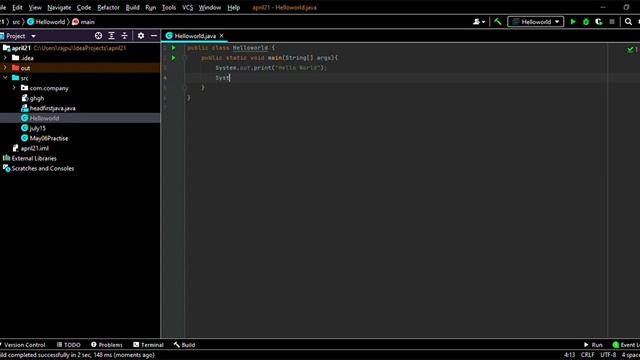Screen dimensions: 640x360
Task: Open the View menu
Action: tap(35, 7)
